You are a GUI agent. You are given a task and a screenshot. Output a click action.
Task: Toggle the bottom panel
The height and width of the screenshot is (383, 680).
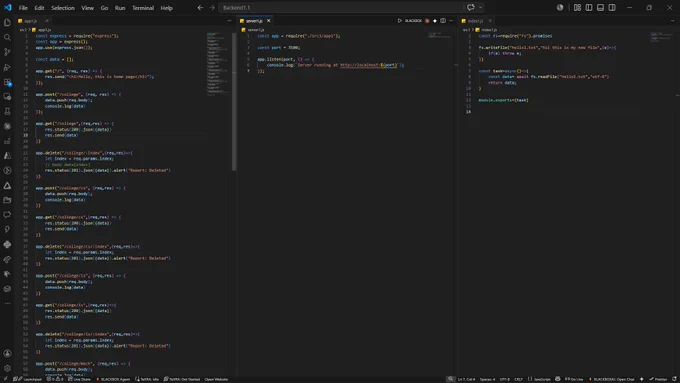point(600,7)
